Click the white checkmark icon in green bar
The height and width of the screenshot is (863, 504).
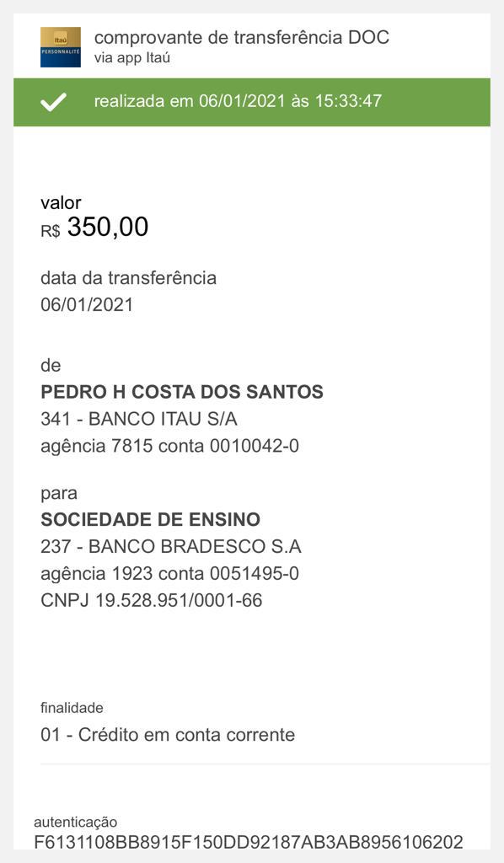(53, 102)
